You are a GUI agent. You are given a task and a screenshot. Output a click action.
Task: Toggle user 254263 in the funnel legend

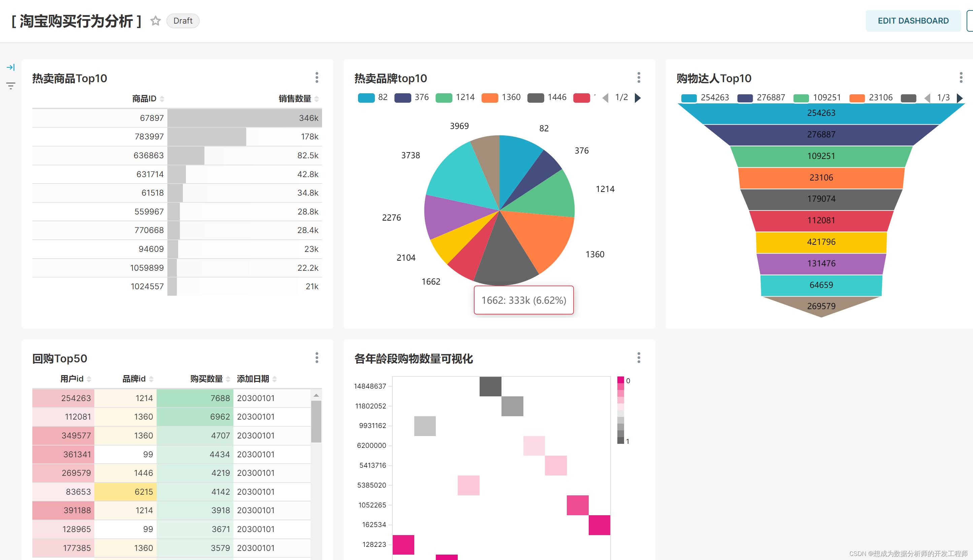[705, 98]
